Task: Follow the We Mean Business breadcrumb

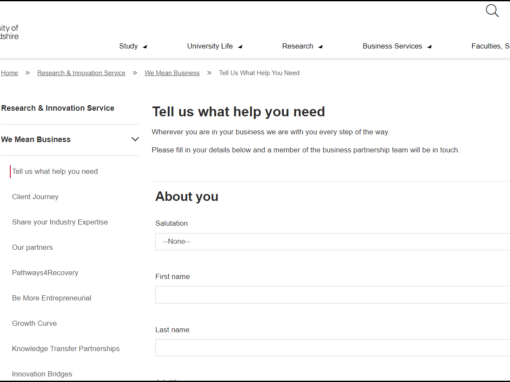Action: [172, 73]
